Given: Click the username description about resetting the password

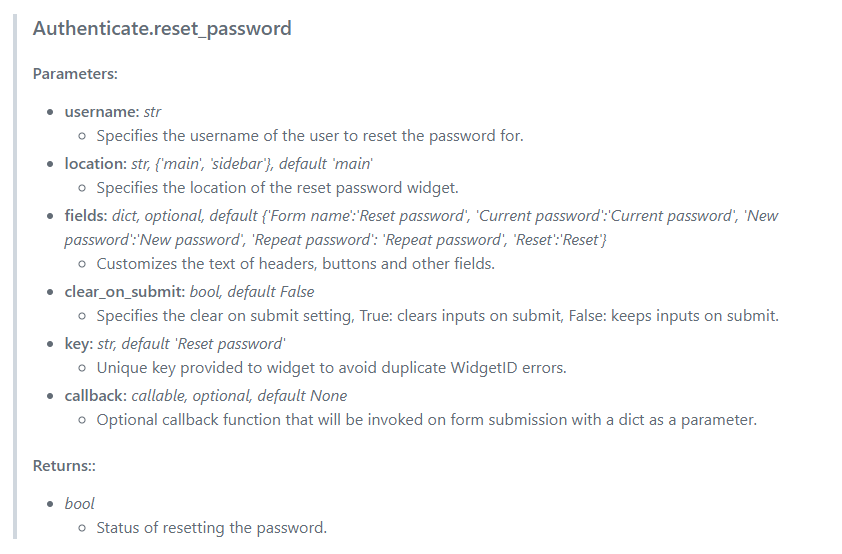Looking at the screenshot, I should pos(309,135).
